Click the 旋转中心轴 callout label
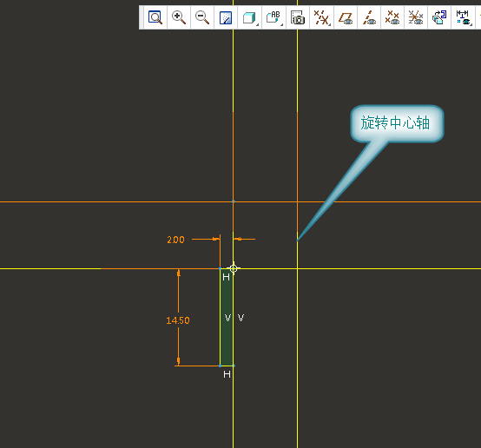 point(395,122)
